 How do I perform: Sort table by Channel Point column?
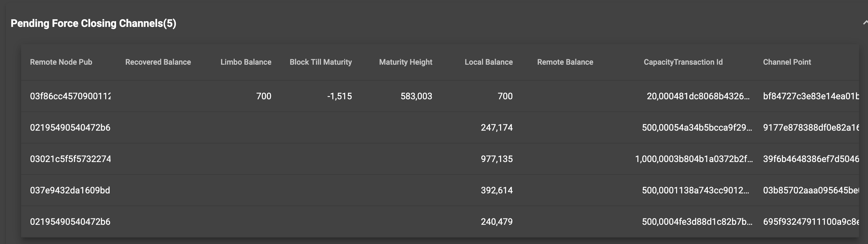[x=787, y=62]
